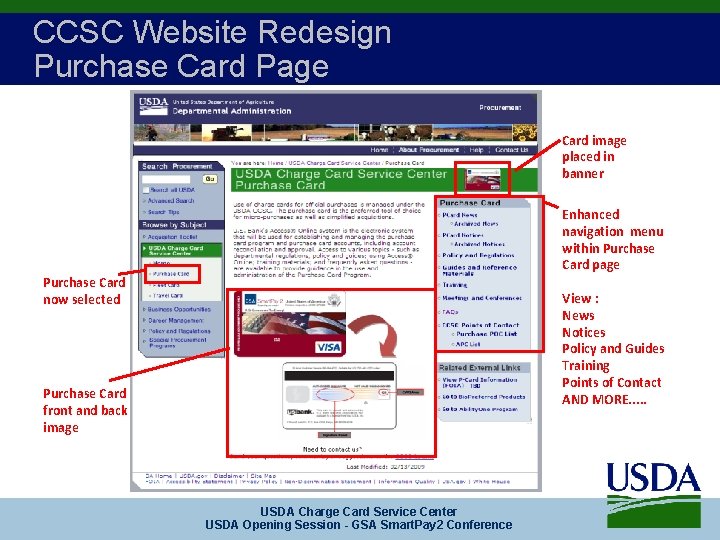Click the Search Procurement text field
This screenshot has height=540, width=720.
coord(166,179)
